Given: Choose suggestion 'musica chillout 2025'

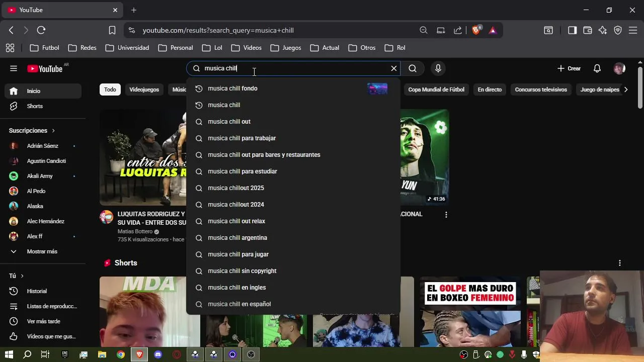Looking at the screenshot, I should pos(293,188).
